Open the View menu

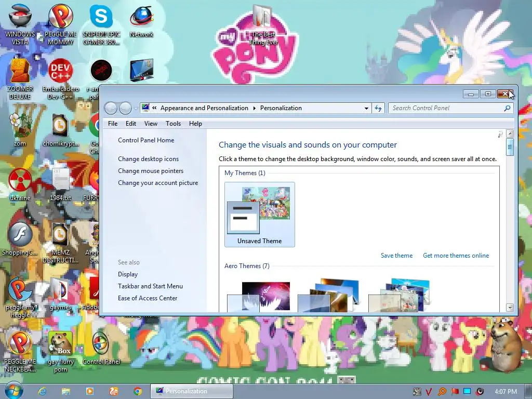pyautogui.click(x=151, y=124)
